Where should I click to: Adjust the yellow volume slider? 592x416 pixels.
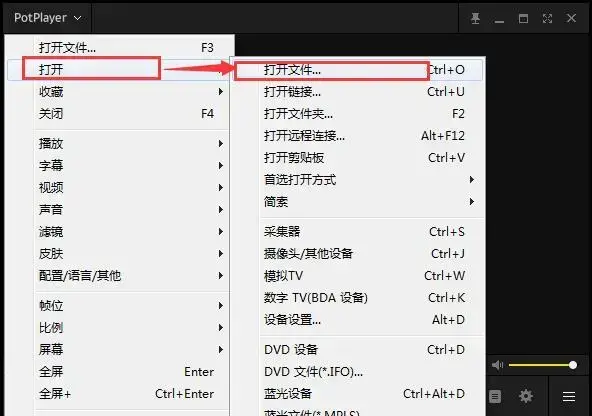click(542, 365)
